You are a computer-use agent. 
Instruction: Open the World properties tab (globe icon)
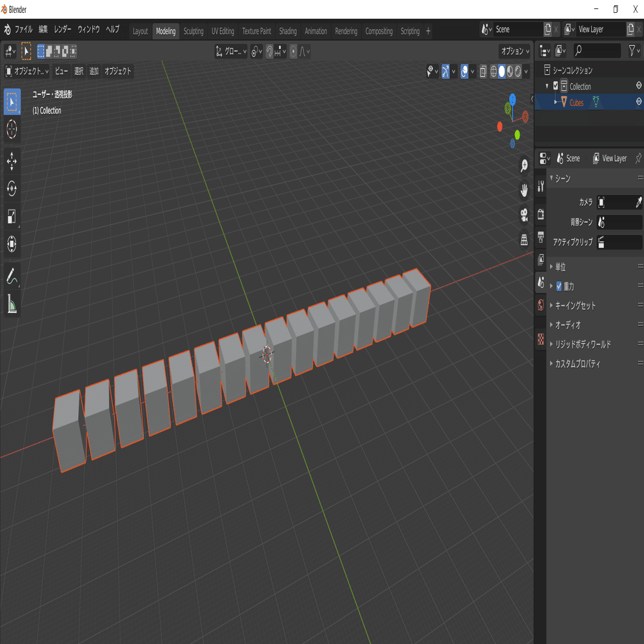pos(541,305)
